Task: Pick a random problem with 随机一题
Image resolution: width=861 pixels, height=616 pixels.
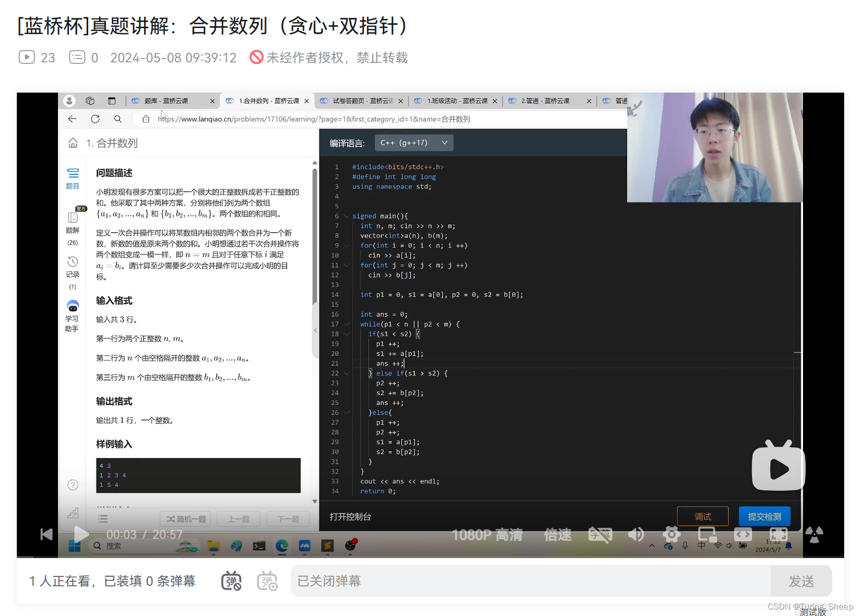Action: tap(186, 519)
